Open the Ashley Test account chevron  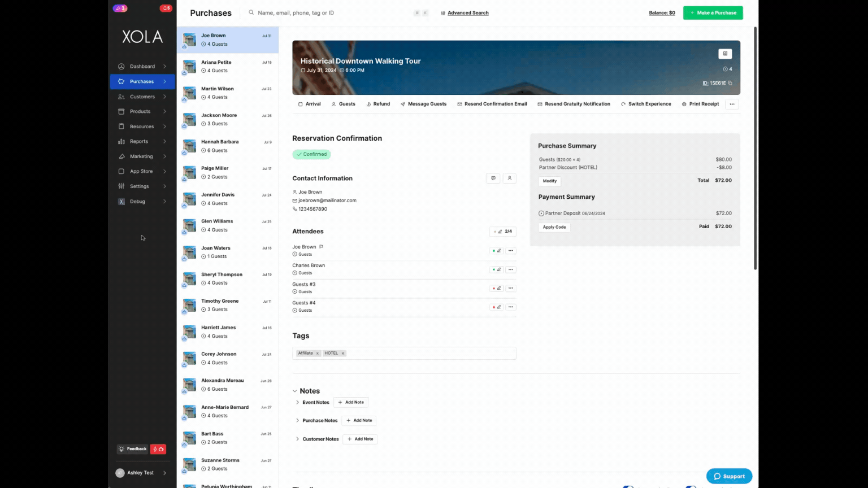click(x=164, y=473)
